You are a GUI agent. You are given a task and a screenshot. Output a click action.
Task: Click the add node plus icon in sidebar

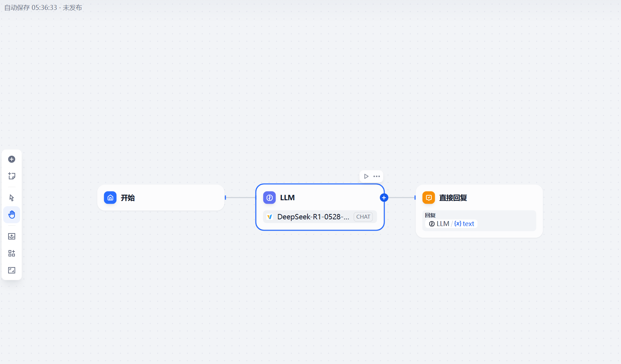(12, 159)
